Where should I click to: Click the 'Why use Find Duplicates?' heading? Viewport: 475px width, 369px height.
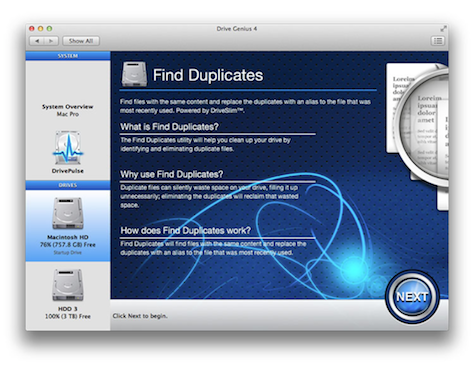click(172, 174)
